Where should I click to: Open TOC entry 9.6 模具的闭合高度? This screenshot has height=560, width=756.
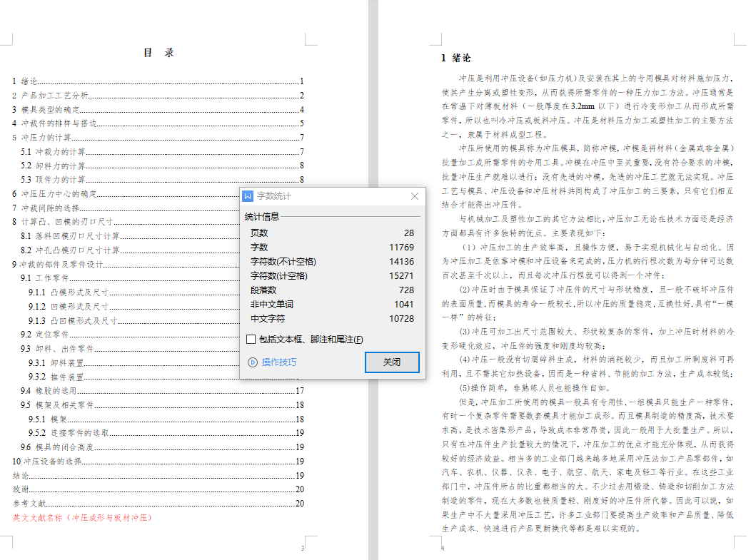[x=162, y=447]
